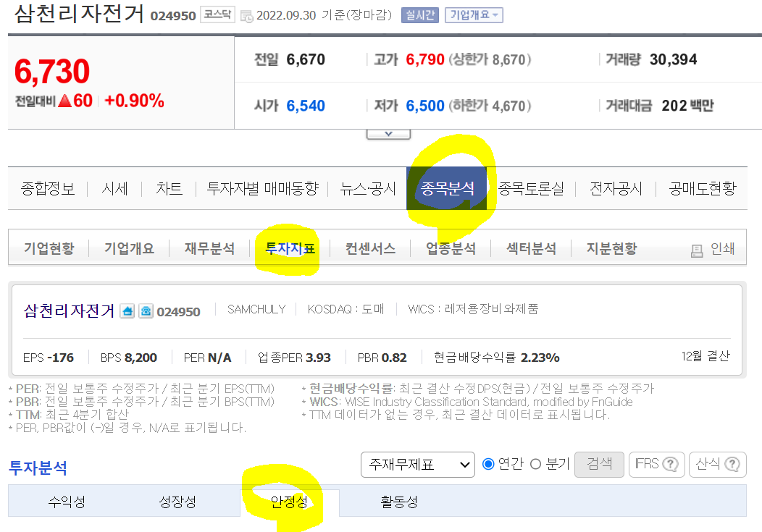Expand price details with down chevron
This screenshot has height=532, width=762.
[388, 134]
